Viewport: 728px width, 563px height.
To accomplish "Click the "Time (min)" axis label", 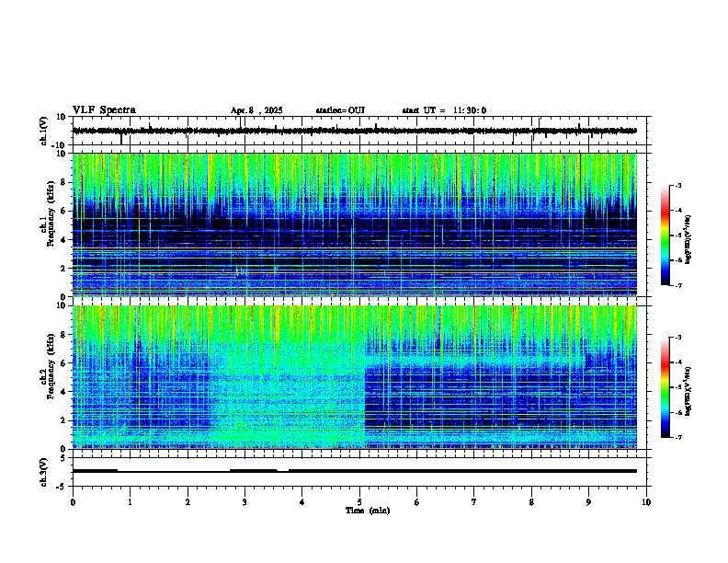I will [368, 511].
